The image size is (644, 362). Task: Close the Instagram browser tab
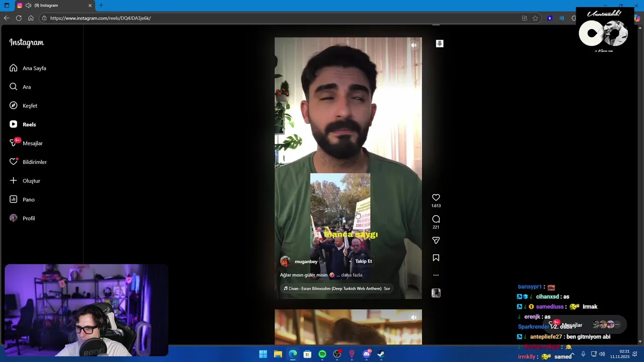pyautogui.click(x=90, y=6)
